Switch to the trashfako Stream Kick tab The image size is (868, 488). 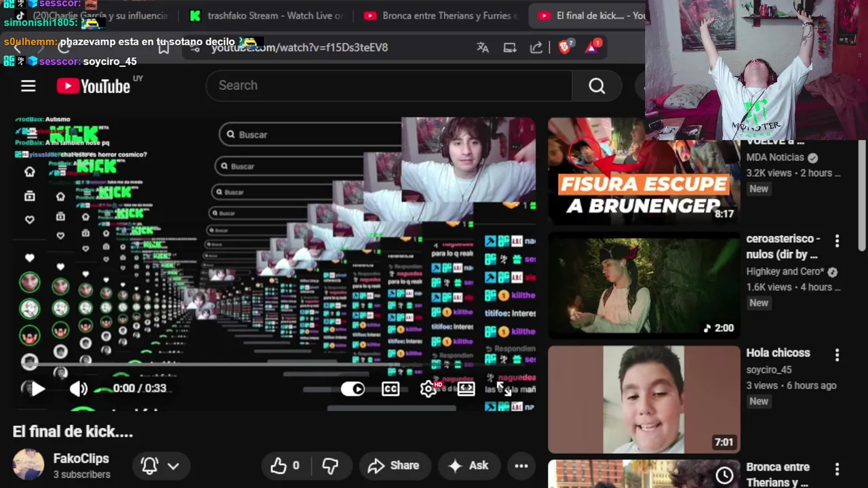(267, 16)
